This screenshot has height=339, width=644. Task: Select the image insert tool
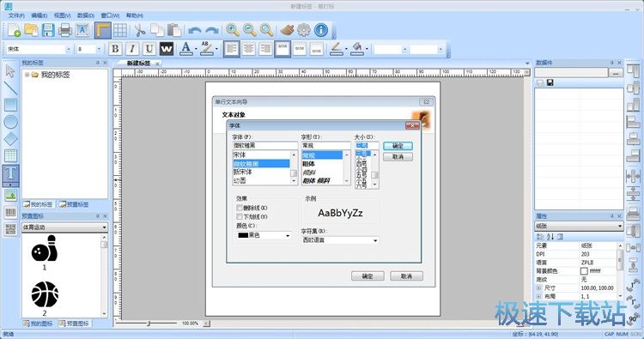pyautogui.click(x=10, y=195)
